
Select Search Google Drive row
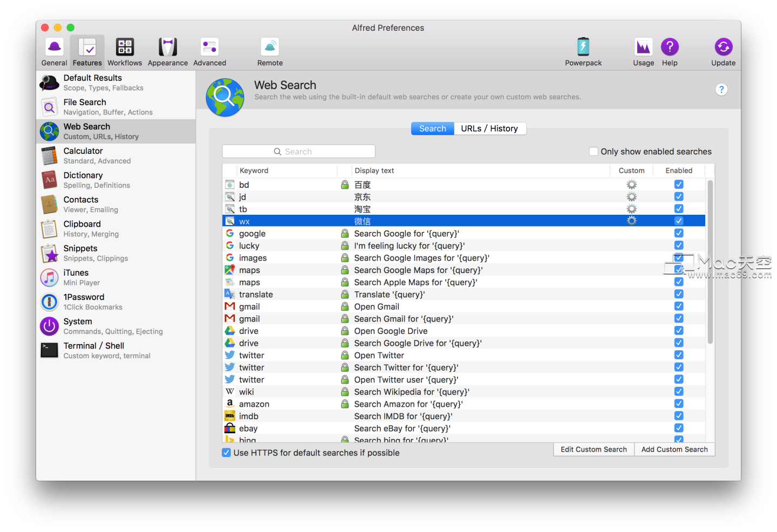[464, 343]
